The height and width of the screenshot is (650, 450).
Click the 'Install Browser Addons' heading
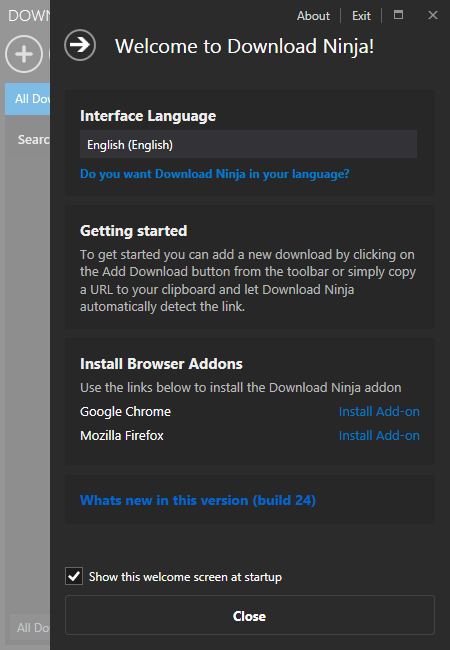point(161,364)
